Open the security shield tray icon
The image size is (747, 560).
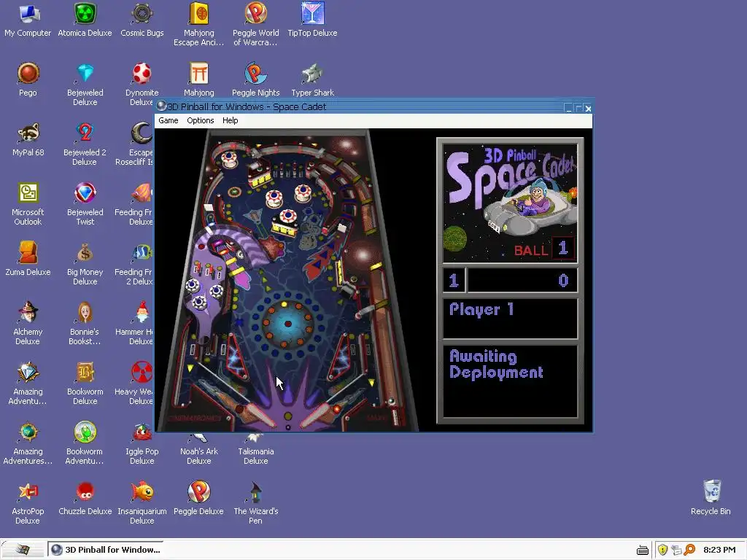click(x=662, y=550)
